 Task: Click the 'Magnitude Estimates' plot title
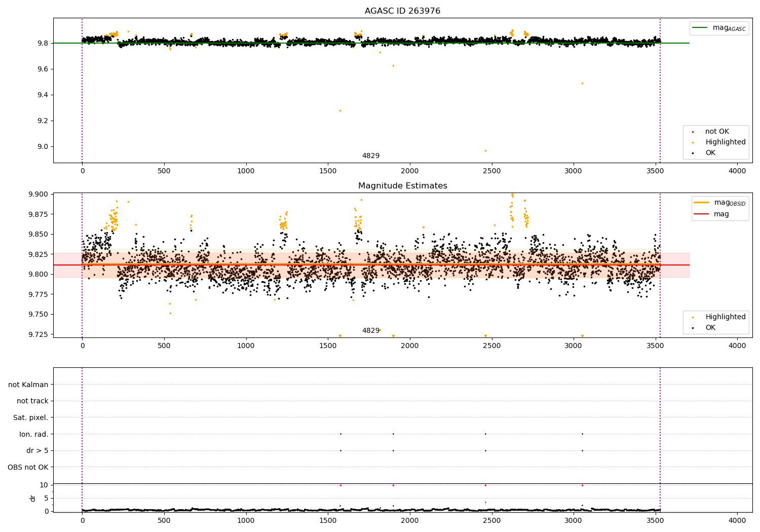(403, 186)
